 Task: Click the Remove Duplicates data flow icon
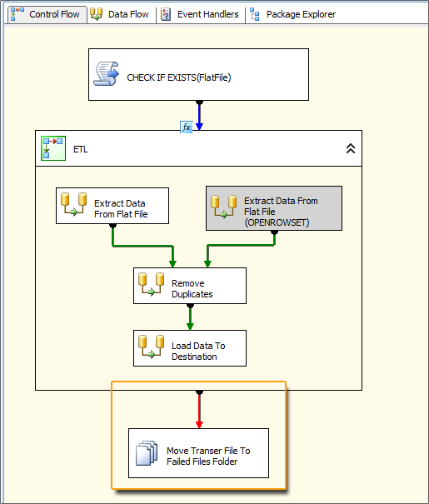[151, 284]
